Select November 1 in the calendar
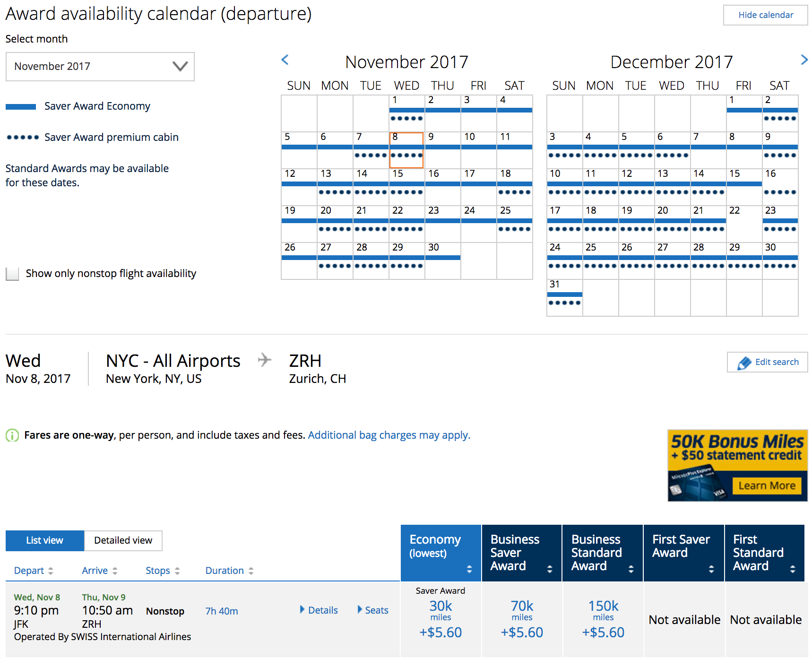 (x=406, y=113)
